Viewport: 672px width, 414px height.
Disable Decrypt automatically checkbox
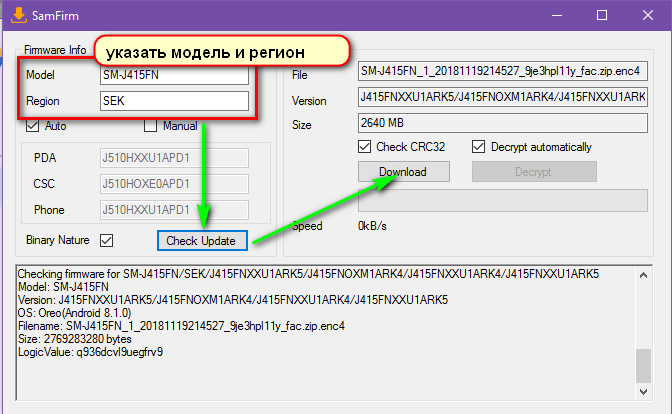[x=479, y=146]
